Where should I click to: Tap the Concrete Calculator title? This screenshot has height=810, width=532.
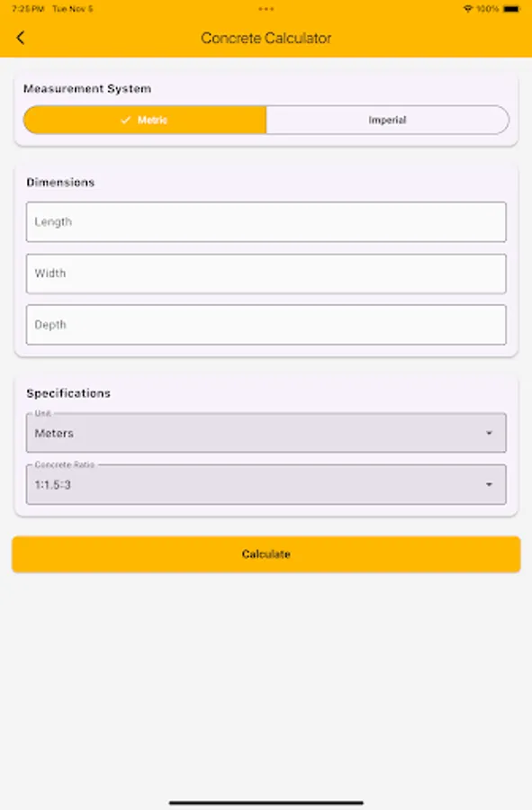266,38
